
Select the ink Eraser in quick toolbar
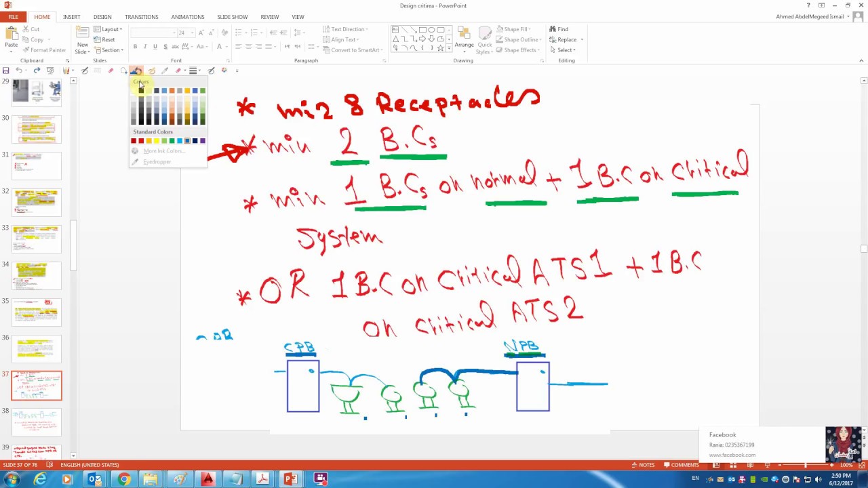click(111, 70)
